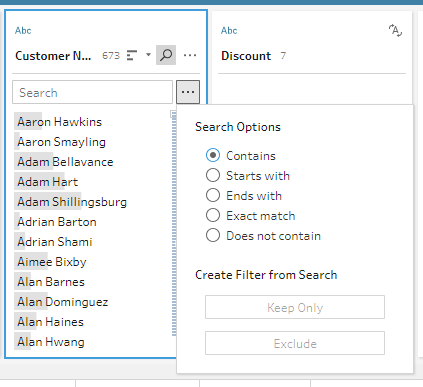Viewport: 423px width, 387px height.
Task: Open the Customer Name field more options menu
Action: pos(190,55)
